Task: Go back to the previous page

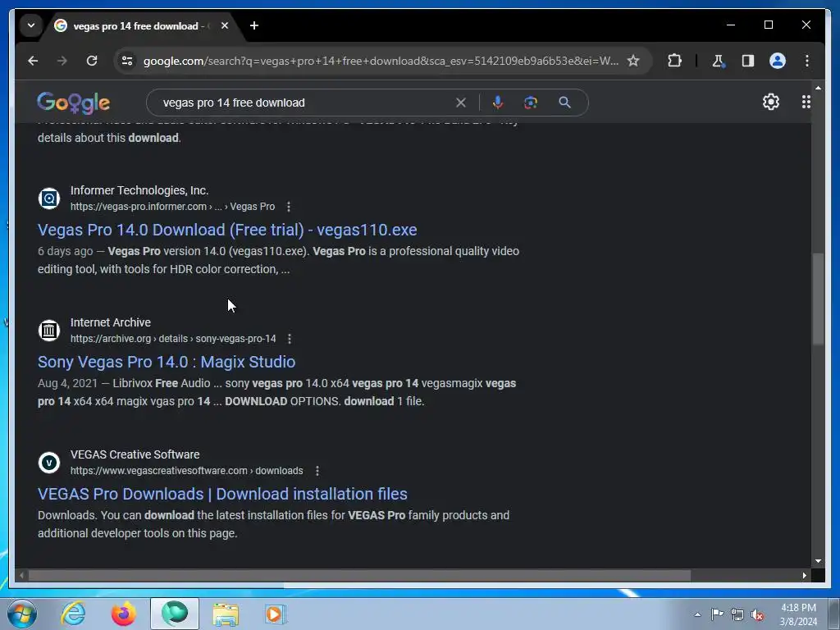Action: coord(33,61)
